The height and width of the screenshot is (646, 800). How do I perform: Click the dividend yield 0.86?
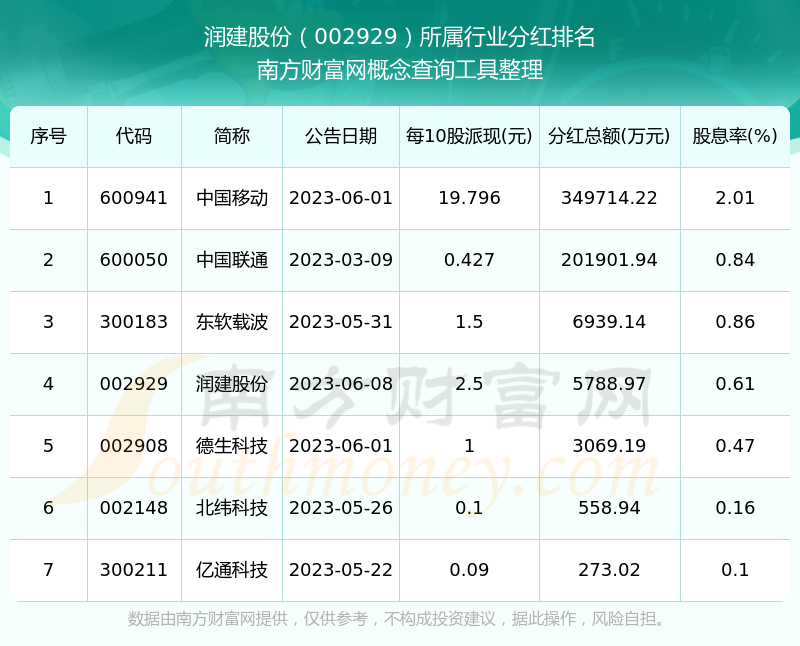pos(735,322)
